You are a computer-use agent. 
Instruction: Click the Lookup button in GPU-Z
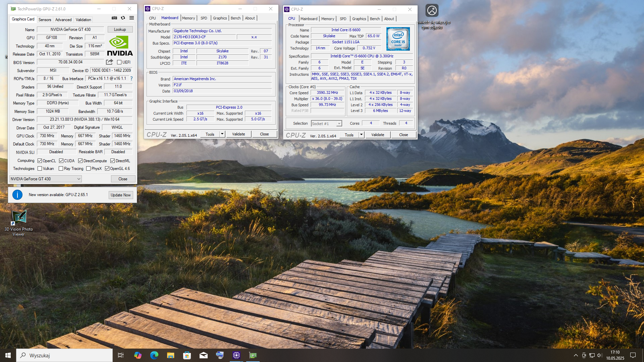click(x=120, y=29)
